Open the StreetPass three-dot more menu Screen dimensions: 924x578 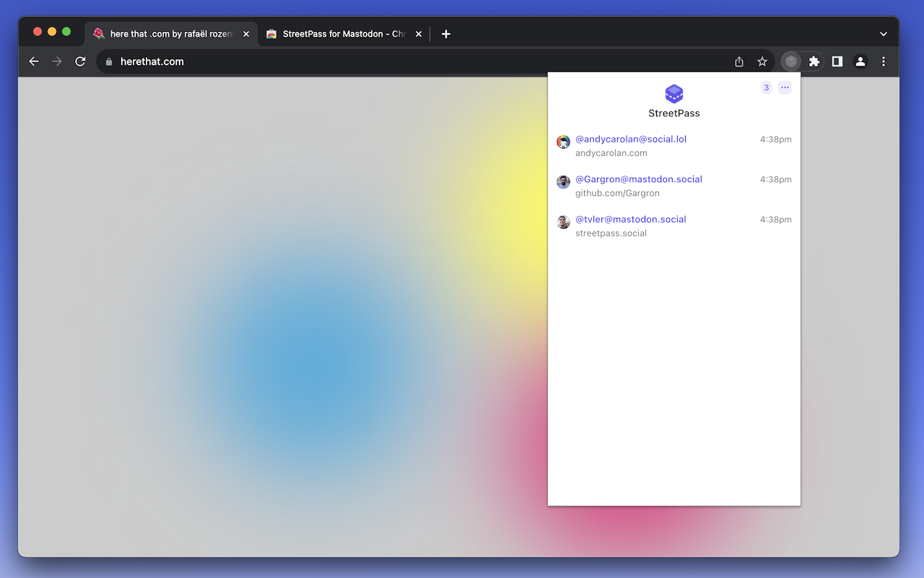[x=785, y=87]
